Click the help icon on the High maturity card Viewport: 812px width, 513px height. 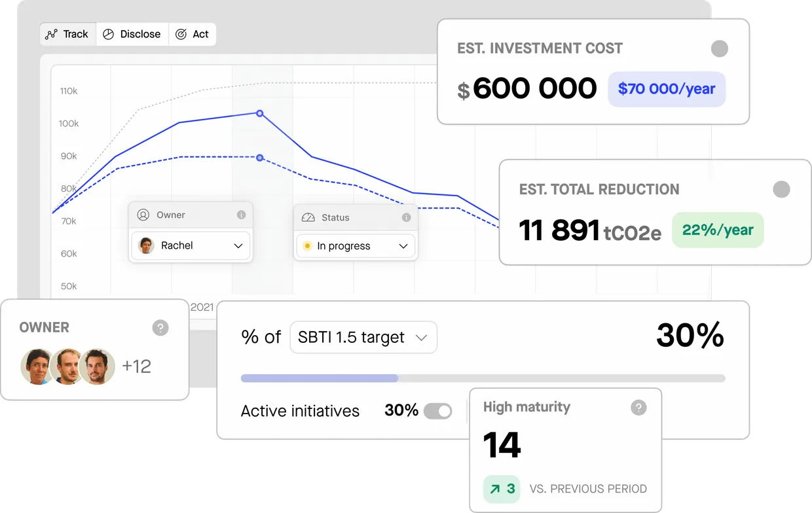point(638,407)
